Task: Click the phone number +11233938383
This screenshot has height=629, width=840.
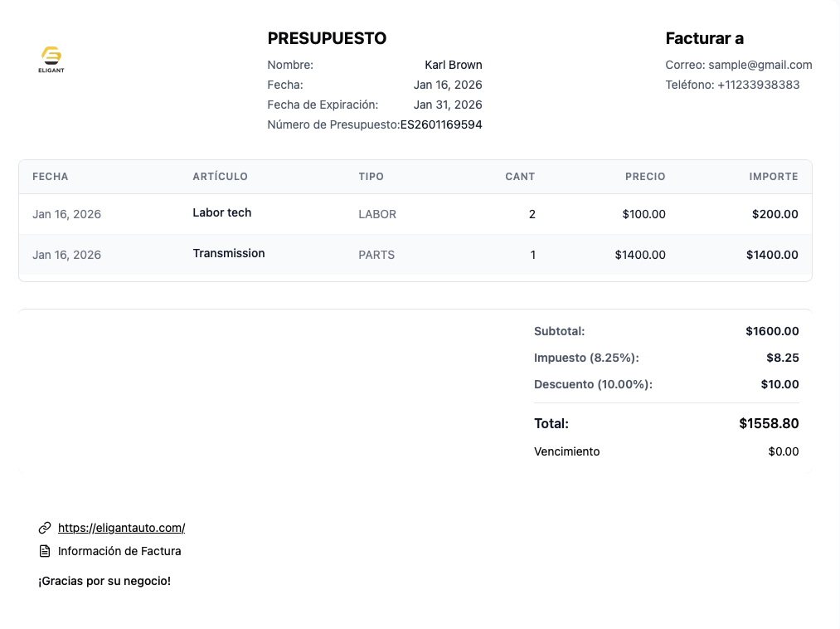Action: pyautogui.click(x=758, y=85)
